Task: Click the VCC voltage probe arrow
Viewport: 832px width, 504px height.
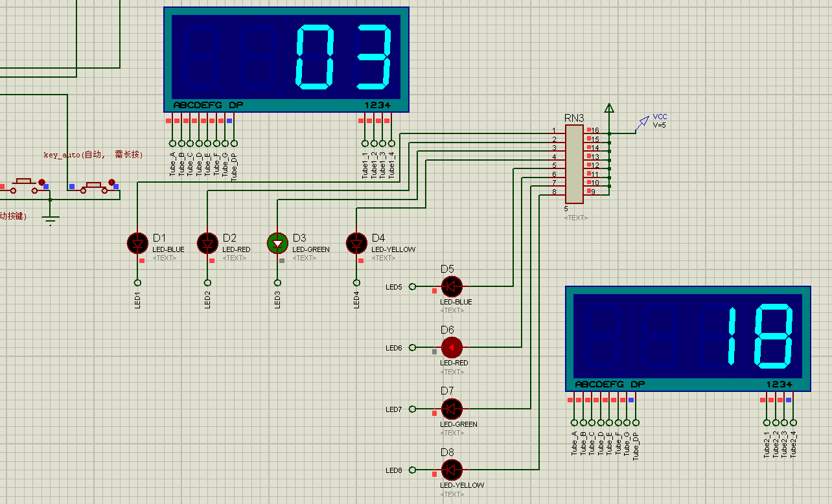Action: point(642,122)
